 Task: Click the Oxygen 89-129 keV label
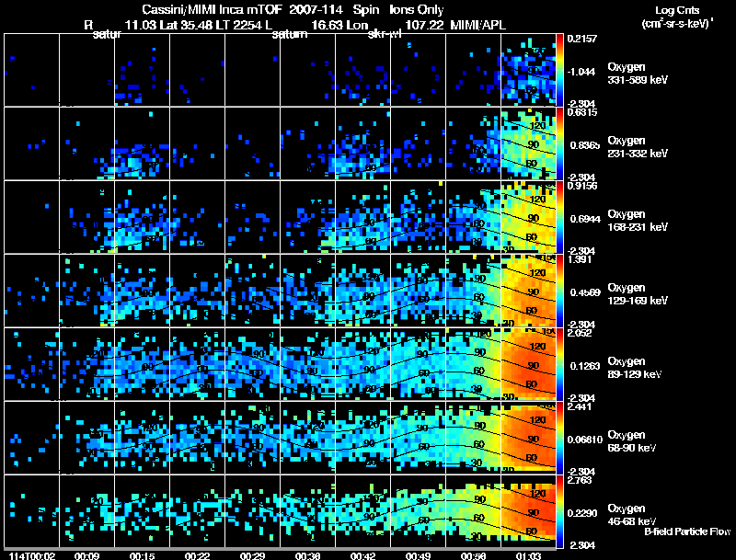tap(635, 368)
